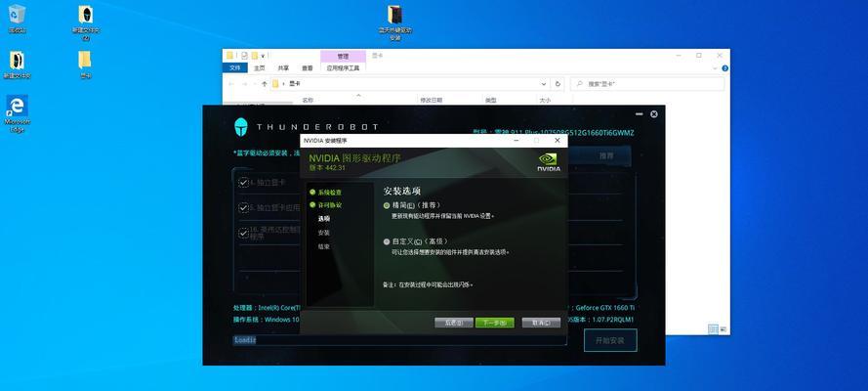Select the 新建文件夹 (2) desktop folder
This screenshot has width=868, height=391.
click(85, 22)
